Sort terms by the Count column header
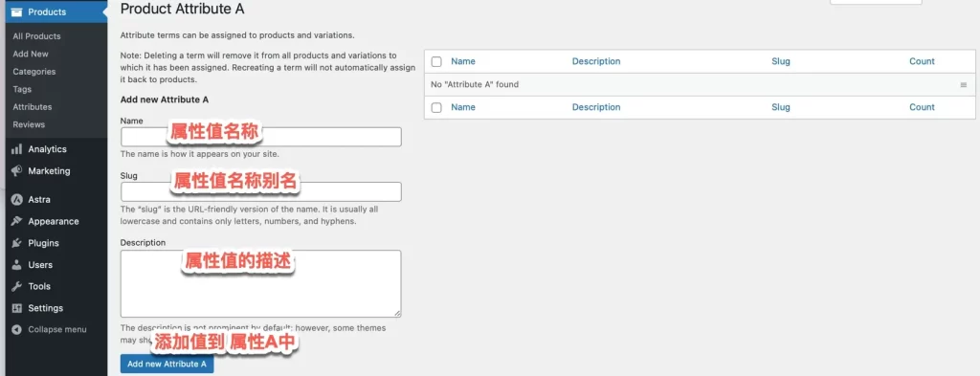The width and height of the screenshot is (980, 376). [x=922, y=61]
